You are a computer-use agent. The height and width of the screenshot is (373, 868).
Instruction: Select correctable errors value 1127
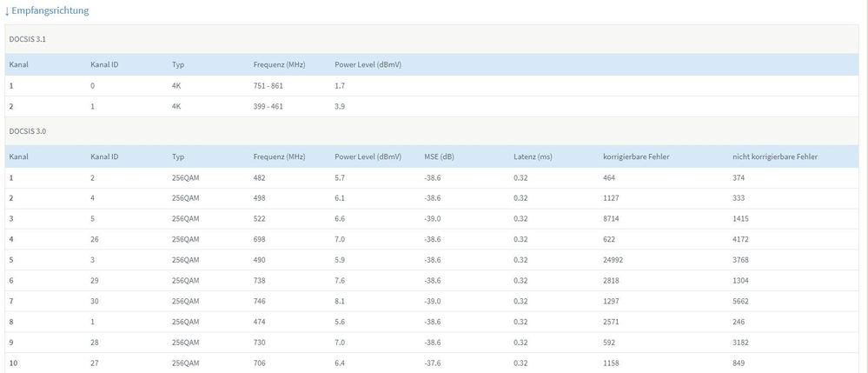[611, 198]
